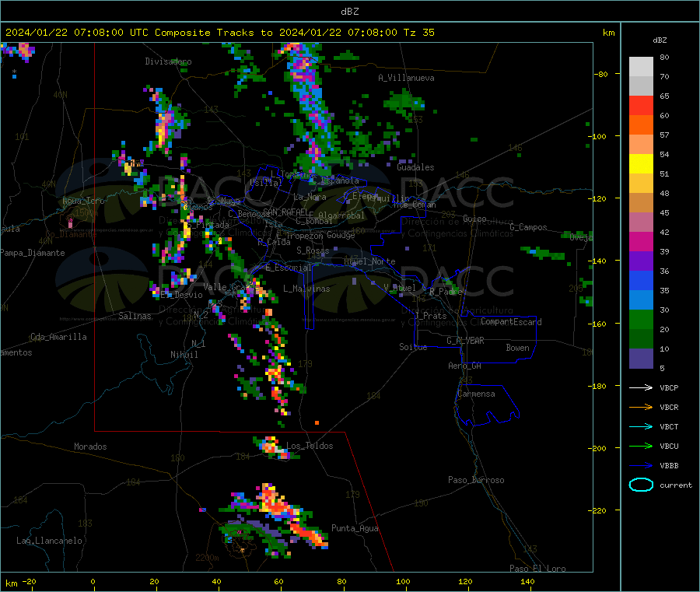The height and width of the screenshot is (592, 700).
Task: Click the 'S_Rosas' map label
Action: pyautogui.click(x=313, y=251)
